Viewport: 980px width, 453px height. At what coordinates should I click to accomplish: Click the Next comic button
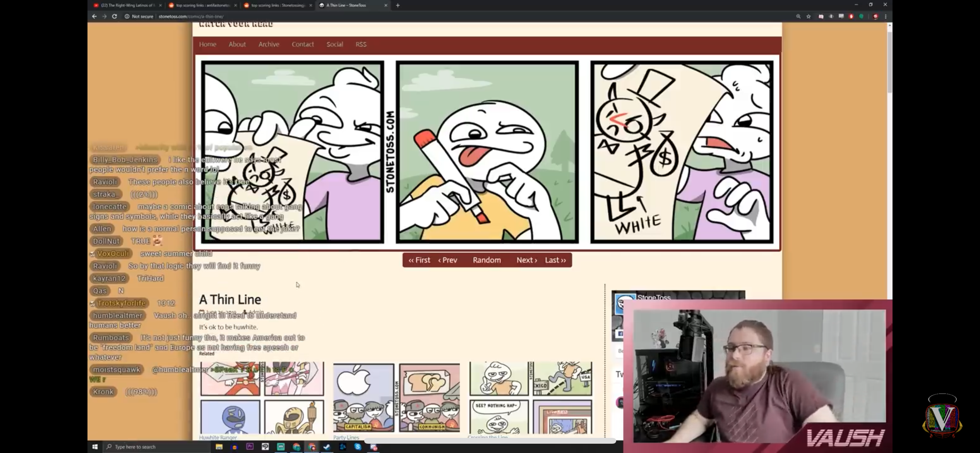[x=526, y=260]
